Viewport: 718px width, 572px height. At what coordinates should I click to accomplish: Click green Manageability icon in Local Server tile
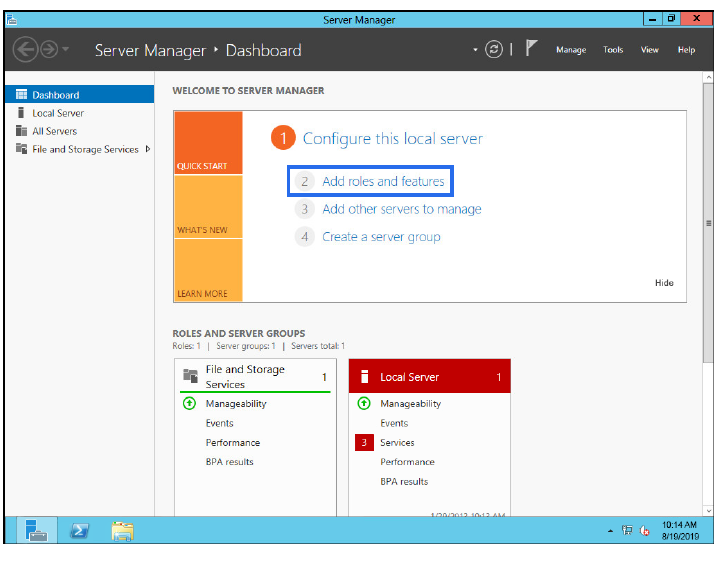[364, 403]
